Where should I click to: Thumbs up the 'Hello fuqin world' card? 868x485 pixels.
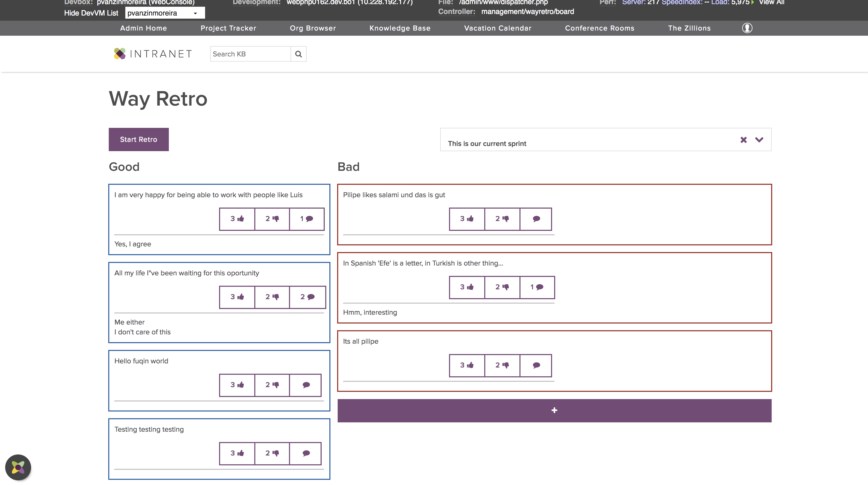click(237, 385)
